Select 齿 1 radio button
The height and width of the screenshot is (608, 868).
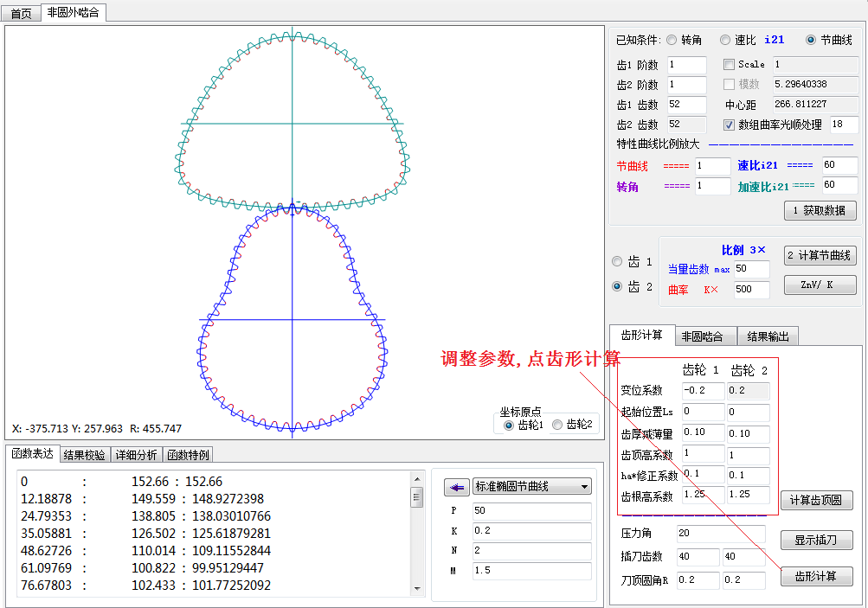pyautogui.click(x=617, y=261)
